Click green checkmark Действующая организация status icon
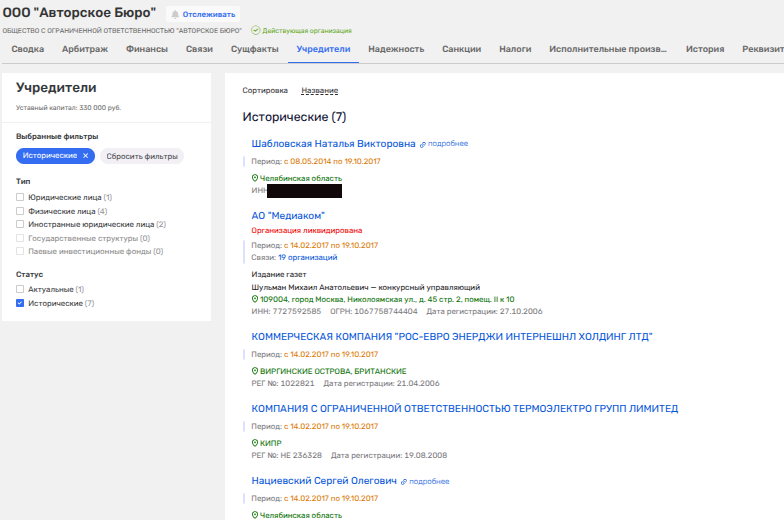Image resolution: width=784 pixels, height=520 pixels. [x=255, y=31]
